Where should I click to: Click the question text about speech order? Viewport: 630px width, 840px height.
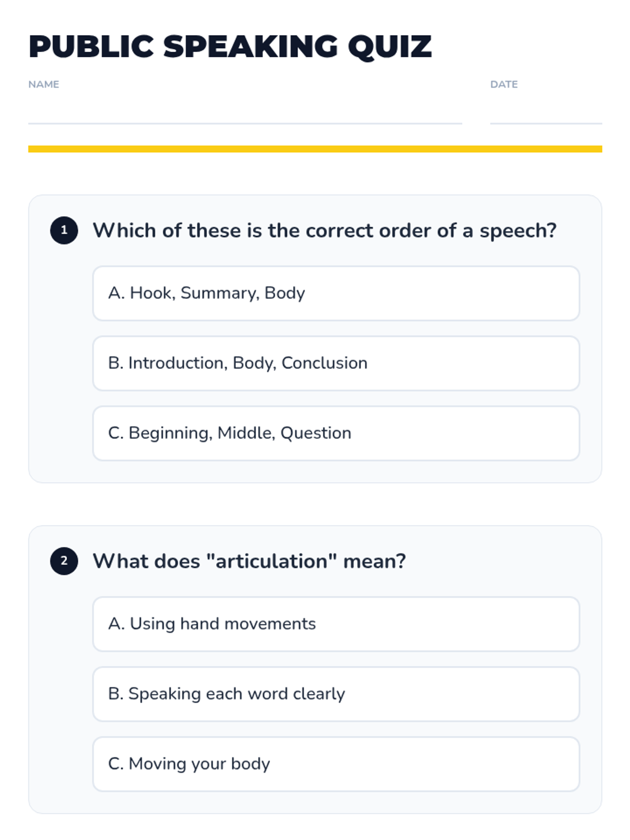[324, 230]
